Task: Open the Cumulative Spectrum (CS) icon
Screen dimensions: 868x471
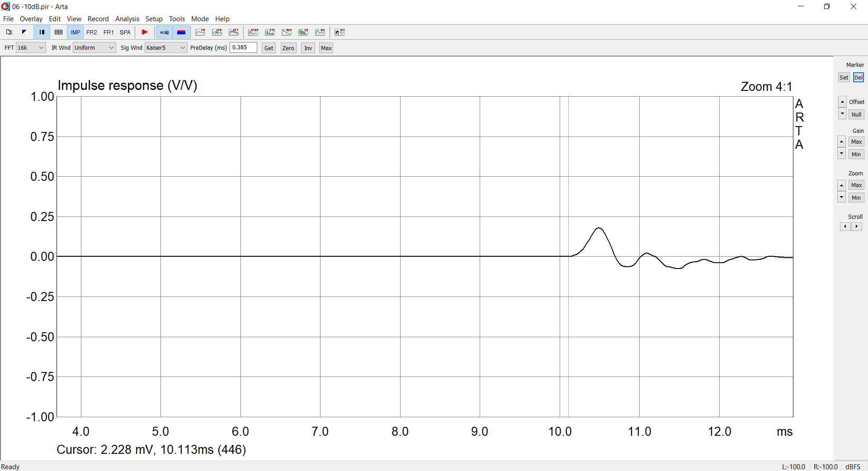Action: [x=303, y=32]
